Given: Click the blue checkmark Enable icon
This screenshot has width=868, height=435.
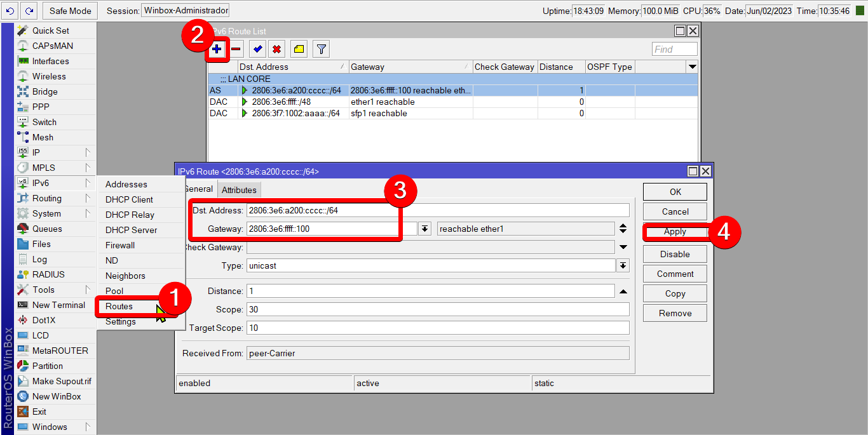Looking at the screenshot, I should tap(257, 49).
